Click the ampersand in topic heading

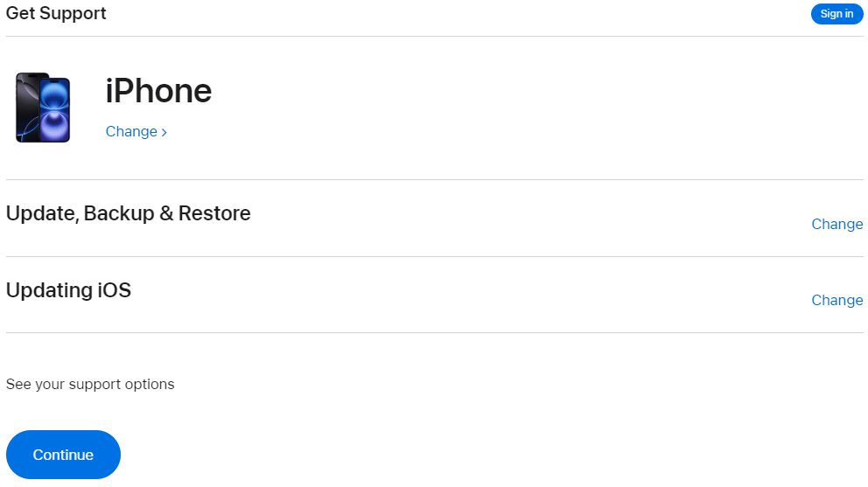(166, 213)
